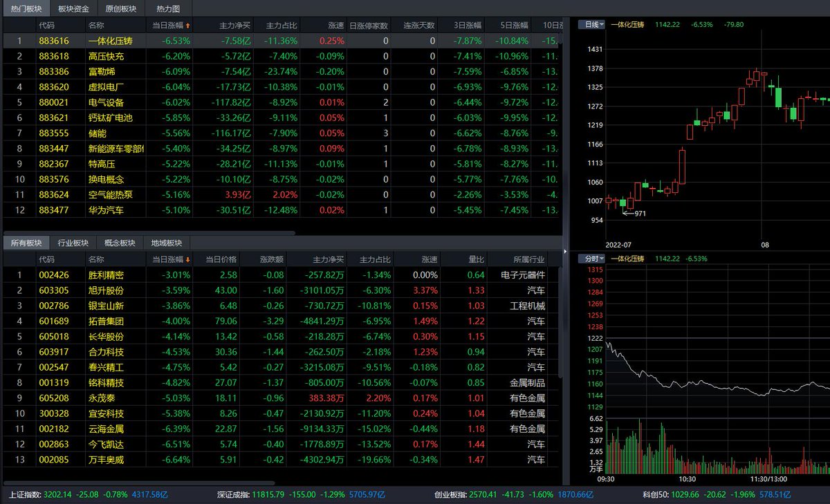Select stock 今飞凯达
The width and height of the screenshot is (830, 504).
(106, 444)
